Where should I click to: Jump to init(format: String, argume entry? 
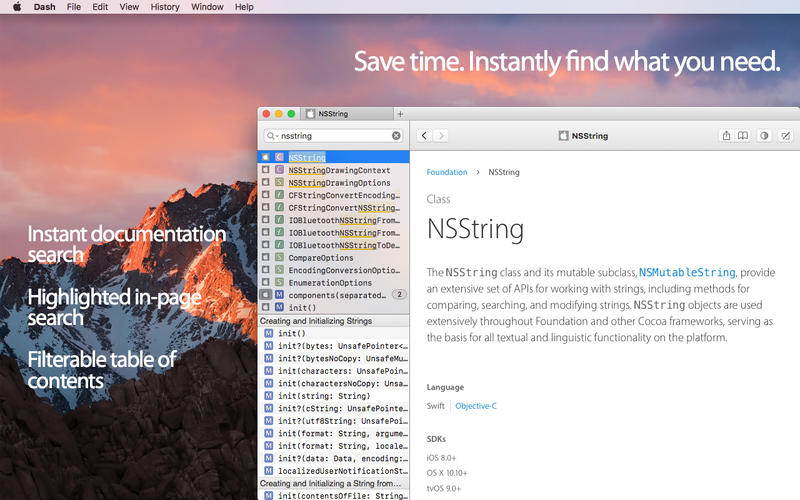334,433
